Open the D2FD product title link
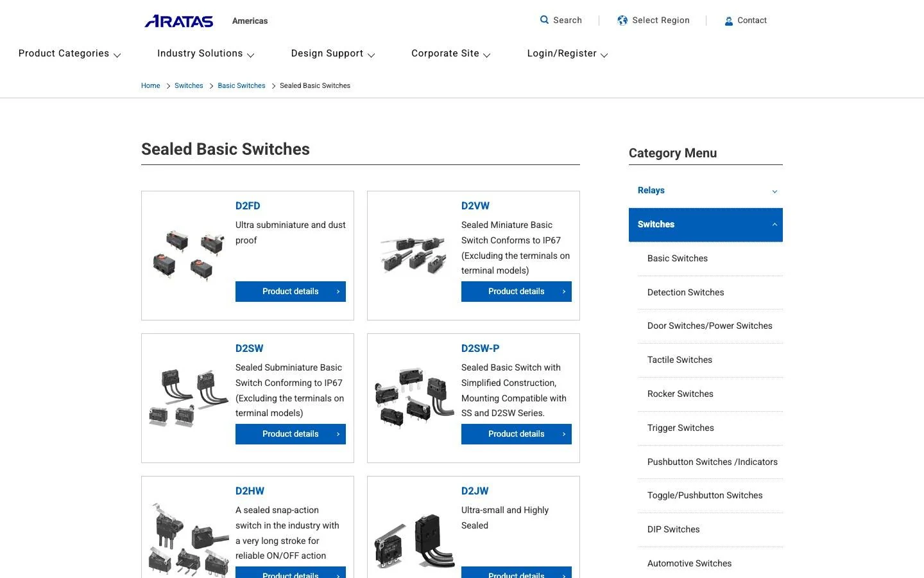Image resolution: width=924 pixels, height=578 pixels. (x=248, y=206)
